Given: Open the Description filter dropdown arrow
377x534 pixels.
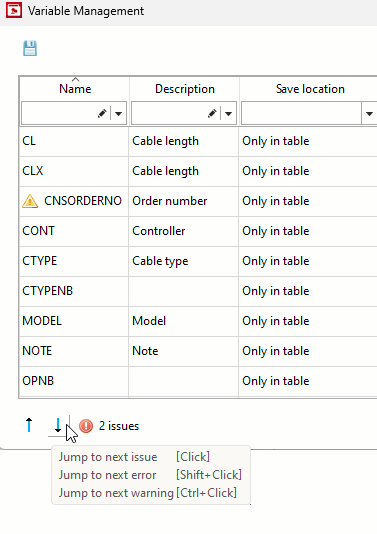Looking at the screenshot, I should coord(229,113).
